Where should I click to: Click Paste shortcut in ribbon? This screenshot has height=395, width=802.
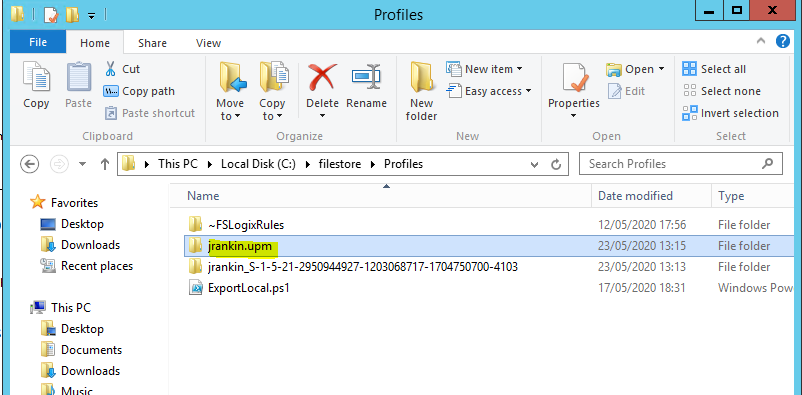coord(150,113)
